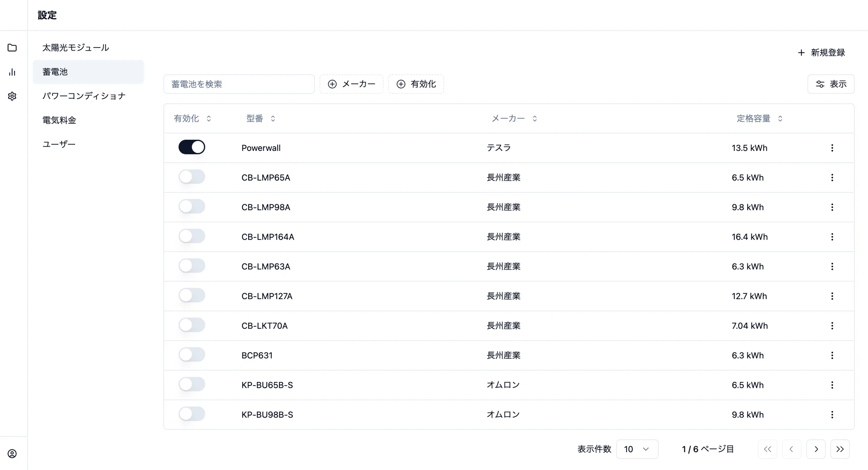Screen dimensions: 868x470
Task: Disable the Powerwall battery toggle
Action: tap(192, 147)
